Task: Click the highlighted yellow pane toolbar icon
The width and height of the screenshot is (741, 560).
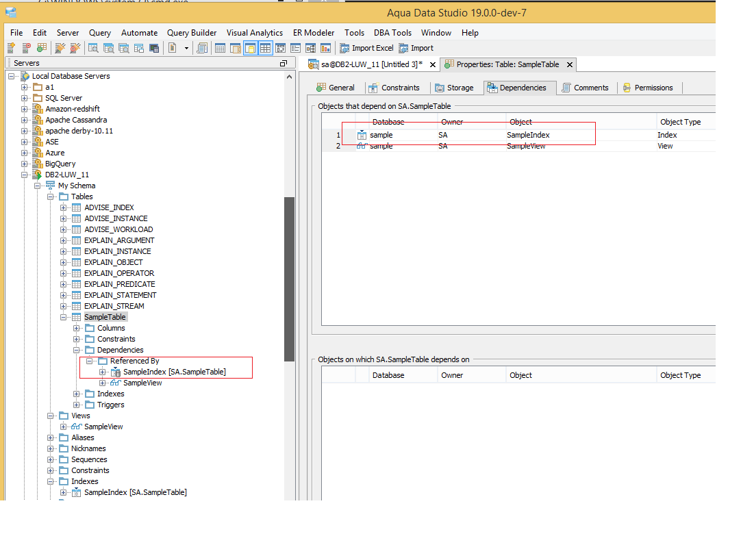Action: [251, 48]
